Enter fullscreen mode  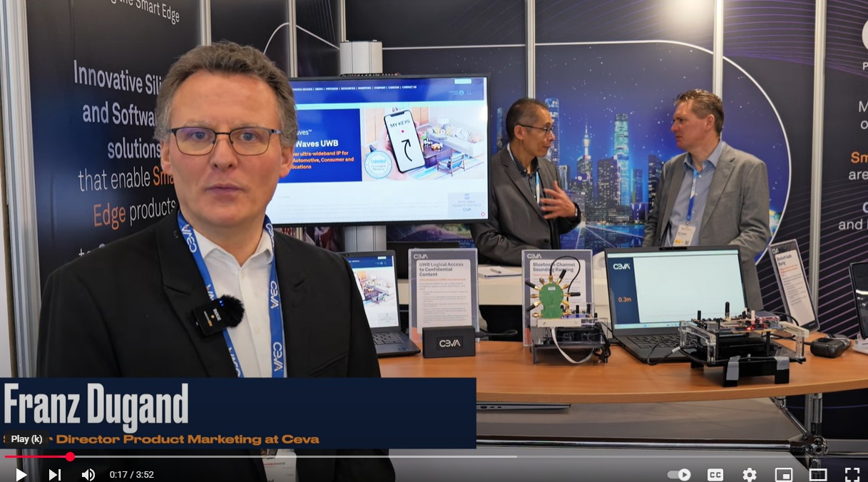[852, 474]
